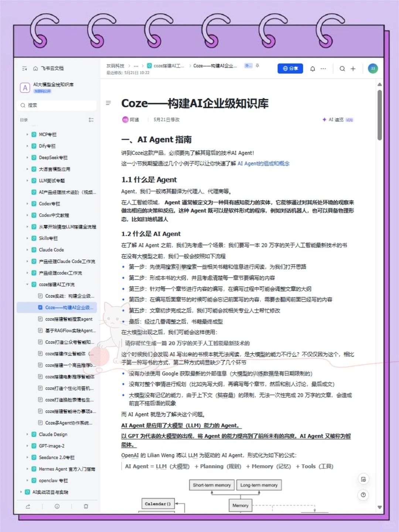Image resolution: width=399 pixels, height=532 pixels.
Task: Expand the Claude Code tree node
Action: [x=27, y=250]
